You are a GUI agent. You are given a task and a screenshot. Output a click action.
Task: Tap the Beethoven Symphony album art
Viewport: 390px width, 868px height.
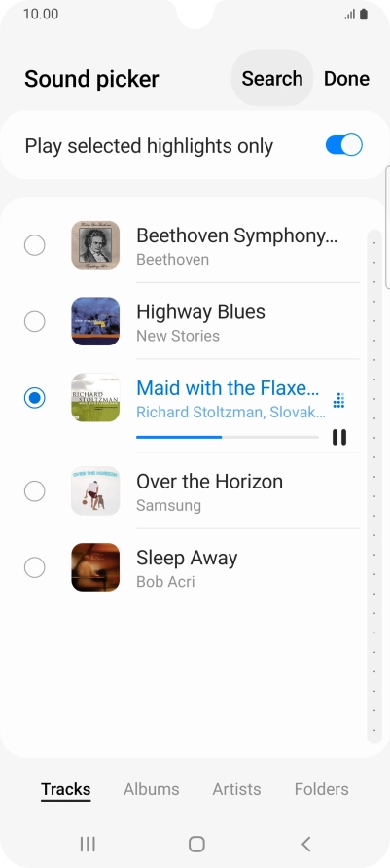point(95,245)
